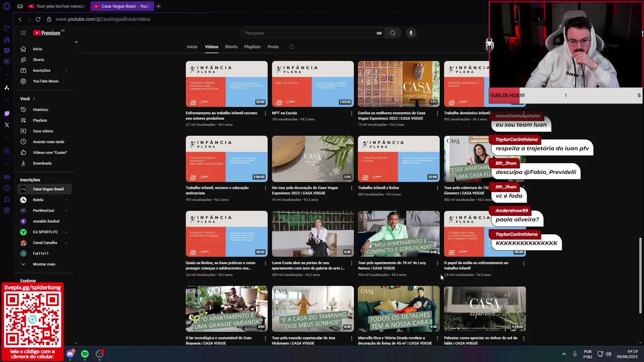Open the Opera GX main menu logo
The image size is (644, 362).
pos(7,6)
